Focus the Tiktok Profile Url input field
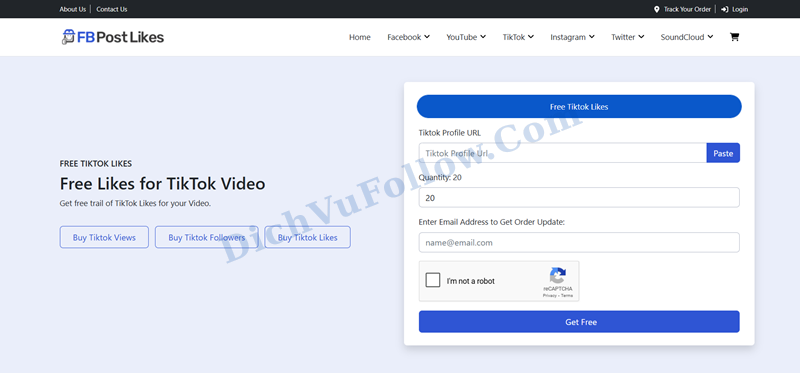The image size is (800, 373). [562, 153]
